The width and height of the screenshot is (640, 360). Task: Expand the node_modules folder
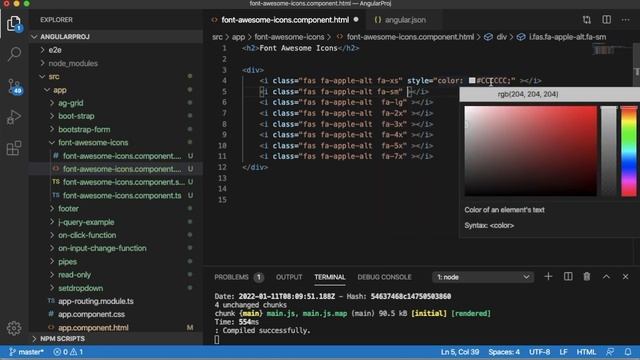pyautogui.click(x=116, y=63)
